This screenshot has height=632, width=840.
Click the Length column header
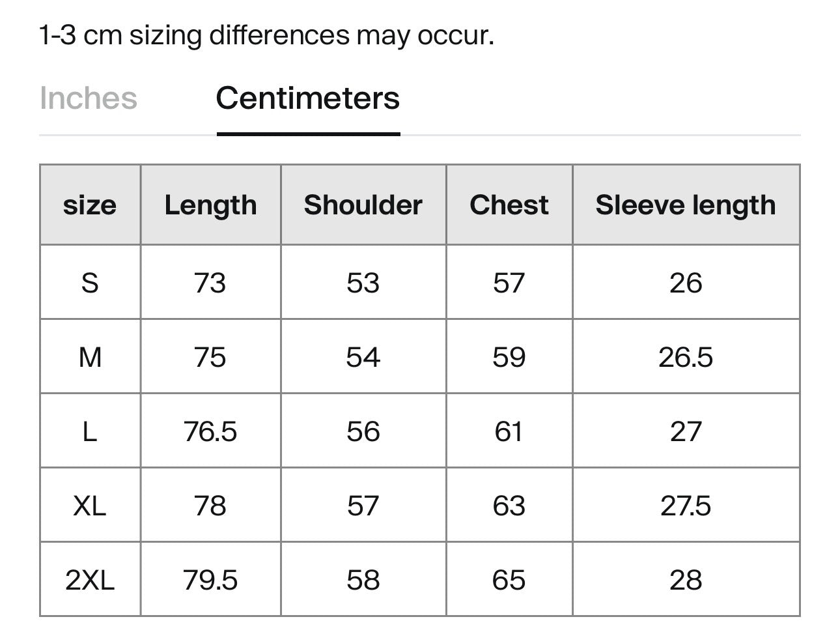click(210, 205)
